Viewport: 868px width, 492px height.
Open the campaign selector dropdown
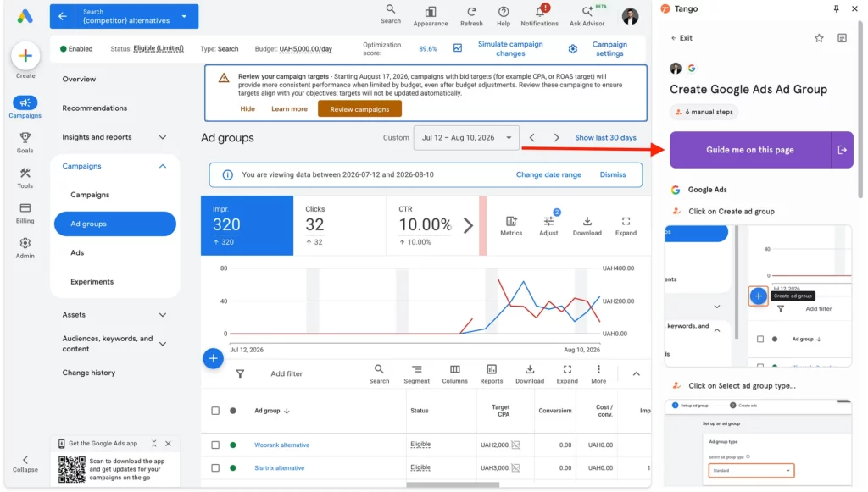[136, 17]
